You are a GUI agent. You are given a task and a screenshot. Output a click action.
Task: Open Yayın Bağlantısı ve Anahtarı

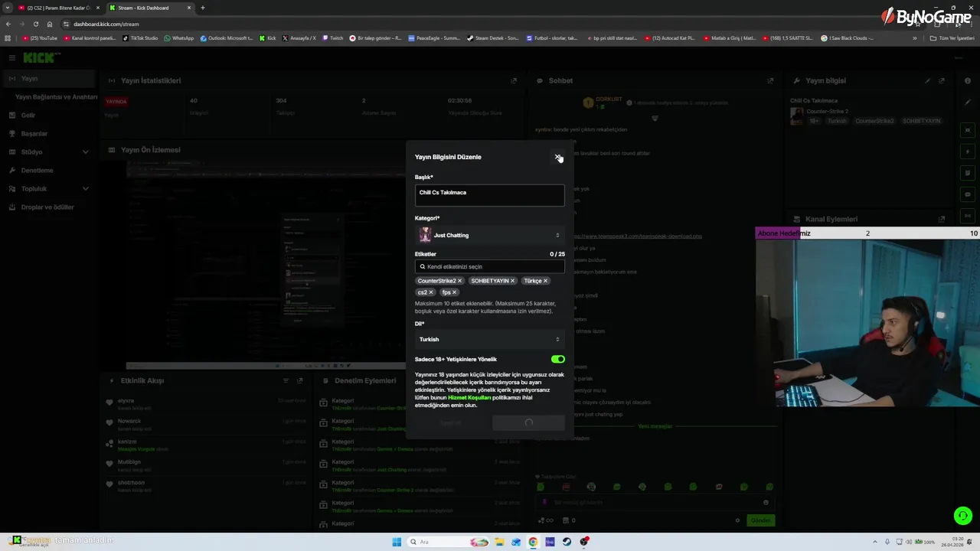click(x=56, y=97)
